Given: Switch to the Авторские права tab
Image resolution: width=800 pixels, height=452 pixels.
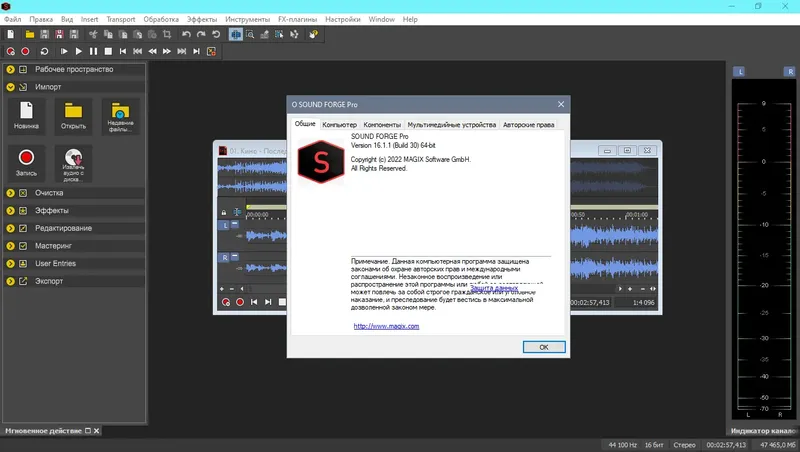Looking at the screenshot, I should 529,124.
